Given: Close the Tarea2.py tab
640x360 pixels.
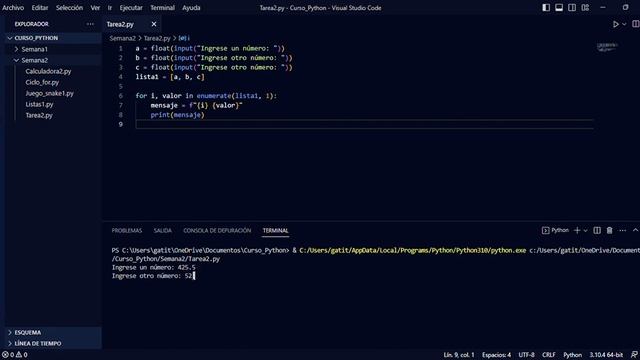Looking at the screenshot, I should 153,24.
